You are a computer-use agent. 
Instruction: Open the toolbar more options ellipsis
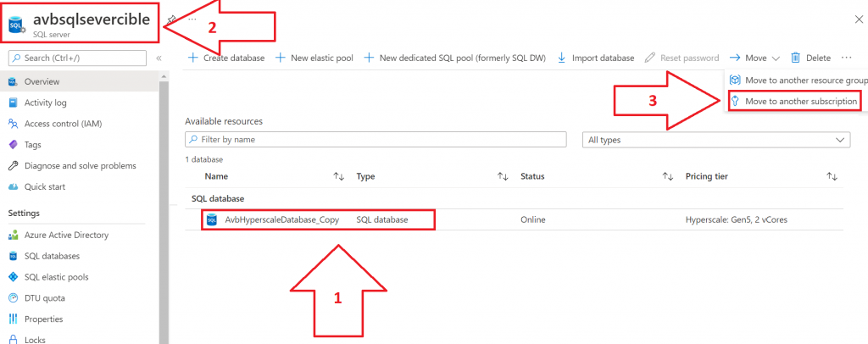tap(846, 57)
